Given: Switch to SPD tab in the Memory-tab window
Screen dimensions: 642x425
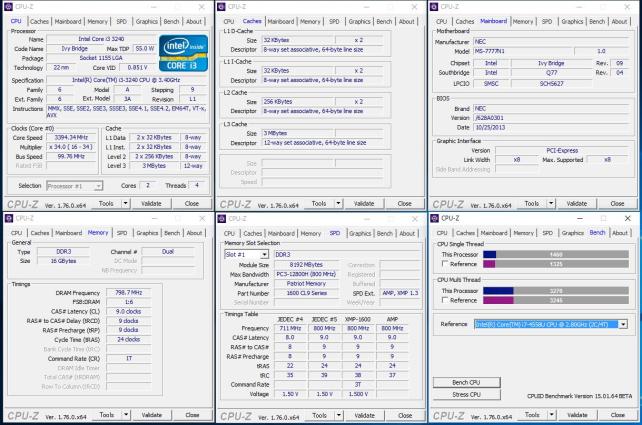Looking at the screenshot, I should point(122,233).
